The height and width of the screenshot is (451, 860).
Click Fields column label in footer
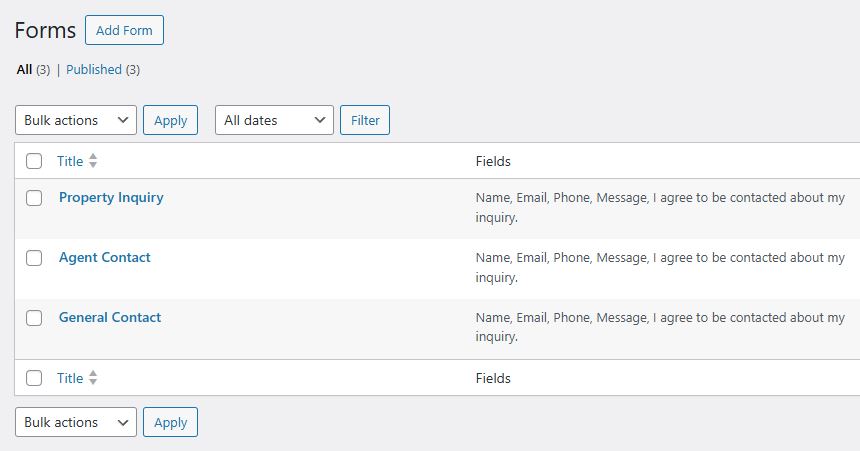click(x=493, y=378)
